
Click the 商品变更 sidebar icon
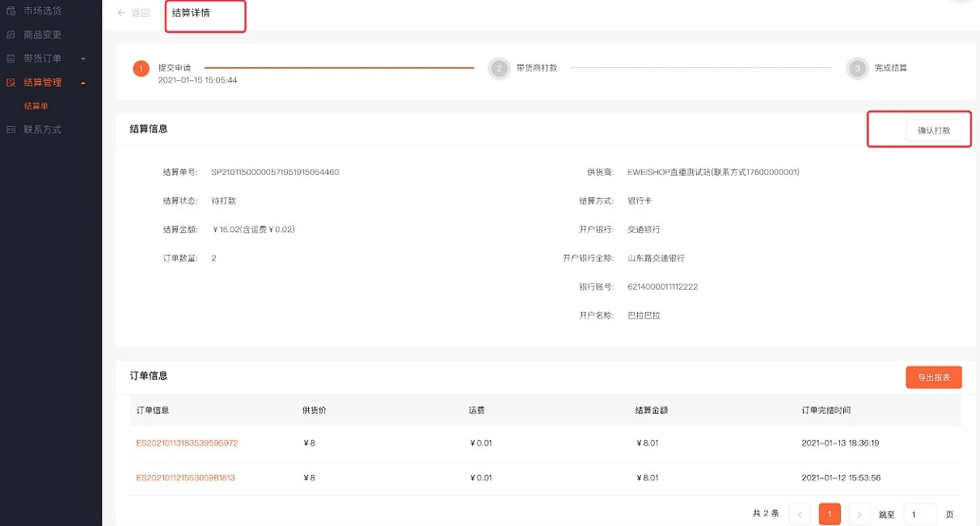point(11,35)
